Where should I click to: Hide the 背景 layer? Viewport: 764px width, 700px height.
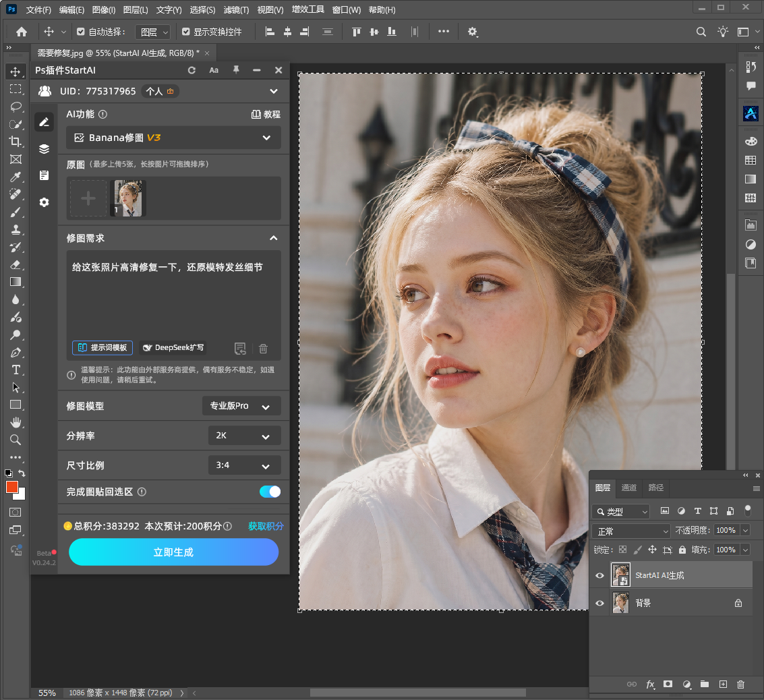point(599,603)
